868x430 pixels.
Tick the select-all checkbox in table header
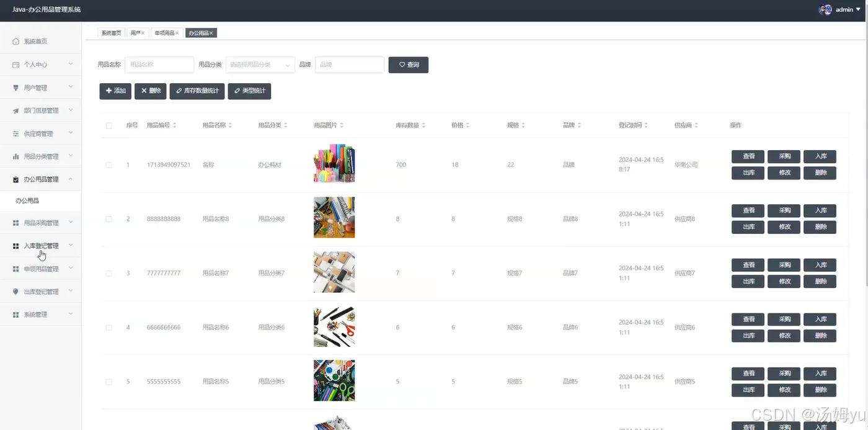point(108,125)
